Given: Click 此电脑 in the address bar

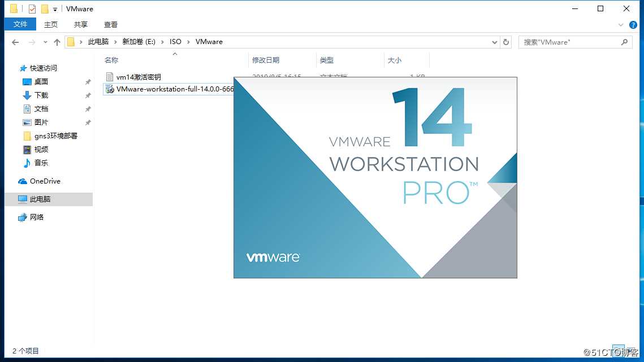Looking at the screenshot, I should click(98, 42).
